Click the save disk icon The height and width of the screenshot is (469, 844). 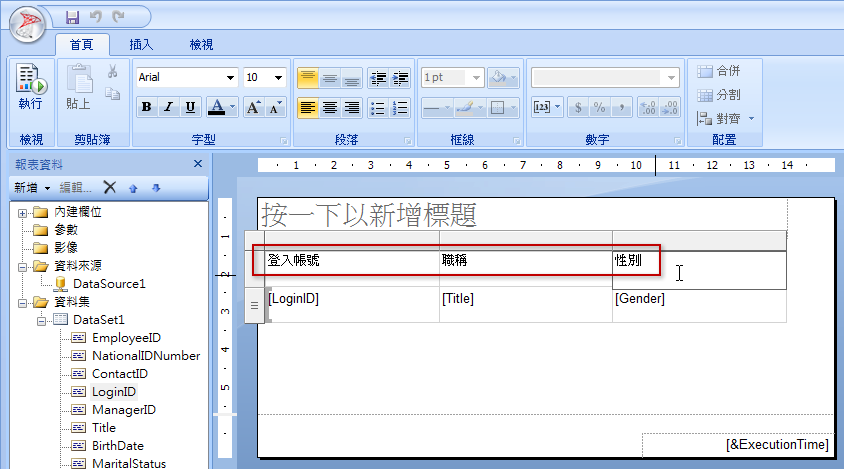72,17
